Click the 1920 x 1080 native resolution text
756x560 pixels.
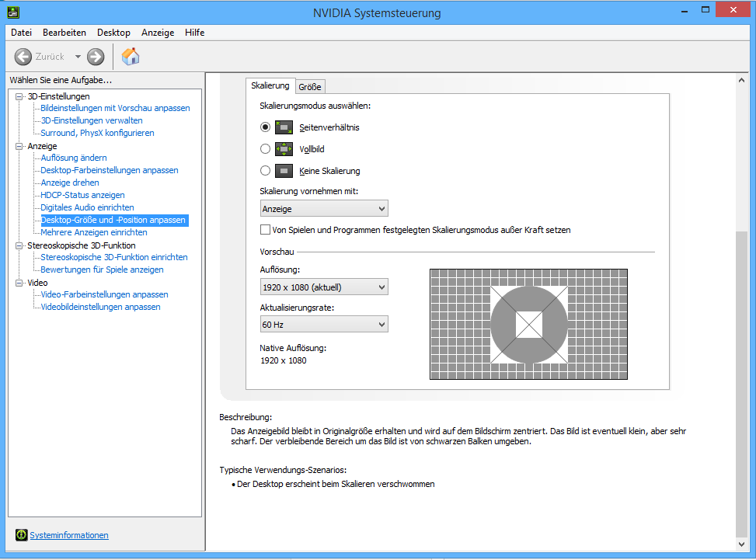(x=284, y=360)
